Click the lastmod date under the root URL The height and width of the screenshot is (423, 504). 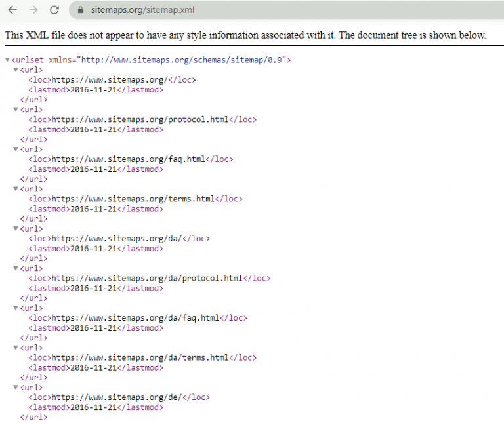[94, 90]
